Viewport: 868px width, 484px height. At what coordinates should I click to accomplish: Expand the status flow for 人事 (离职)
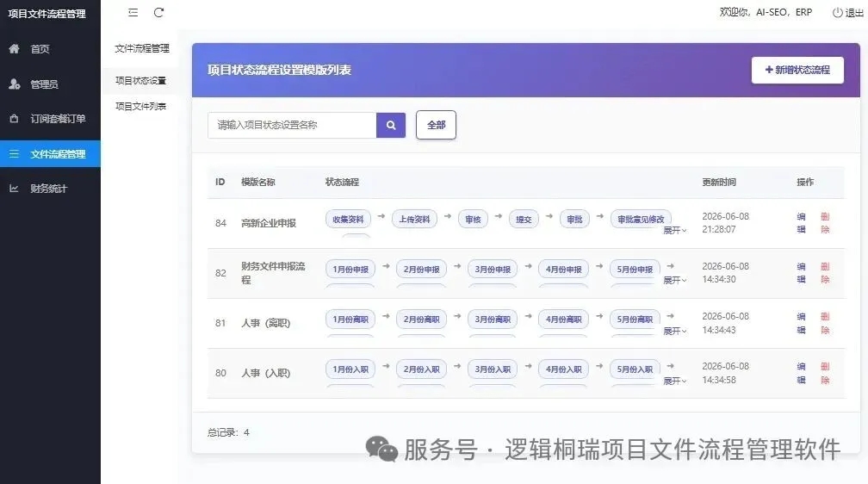675,331
